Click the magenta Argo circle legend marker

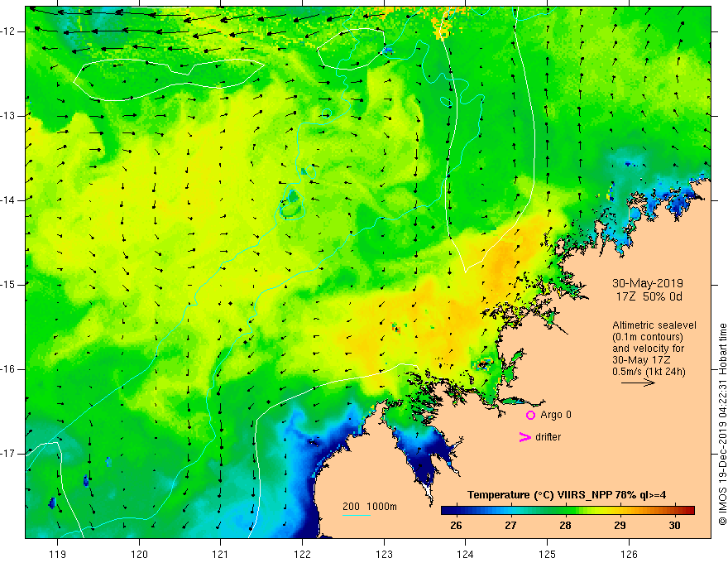(x=530, y=416)
